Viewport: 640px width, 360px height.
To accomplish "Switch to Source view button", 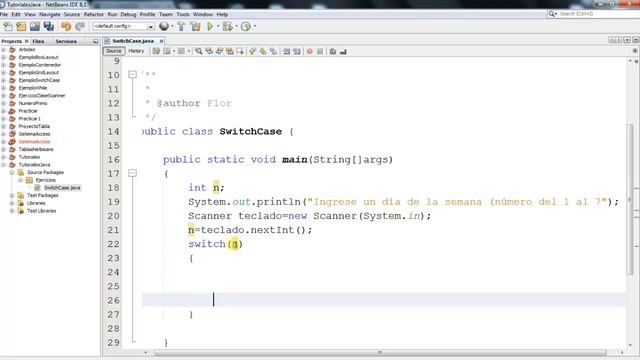I will 113,51.
